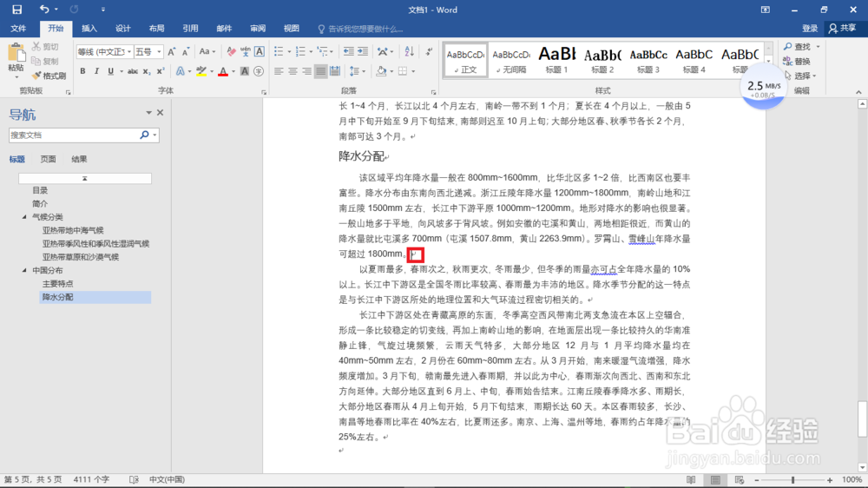
Task: Go to 降水分配 heading in the navigation pane
Action: click(x=95, y=297)
